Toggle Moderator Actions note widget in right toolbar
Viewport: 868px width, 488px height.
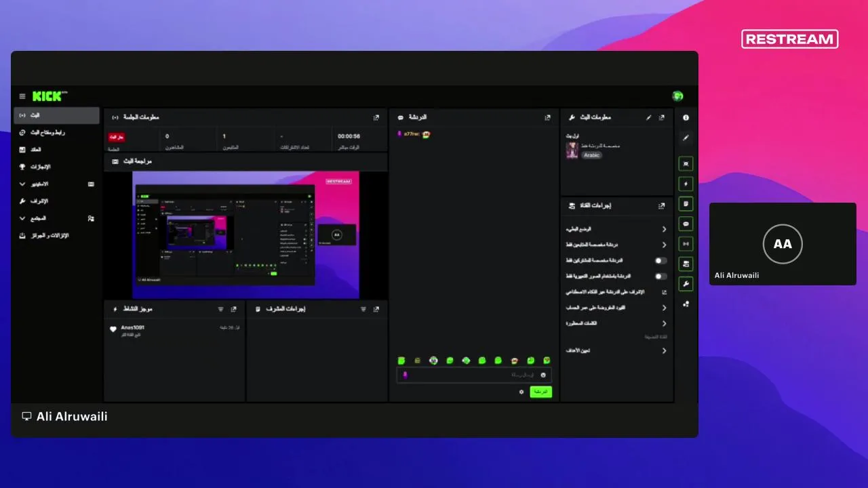click(x=686, y=203)
